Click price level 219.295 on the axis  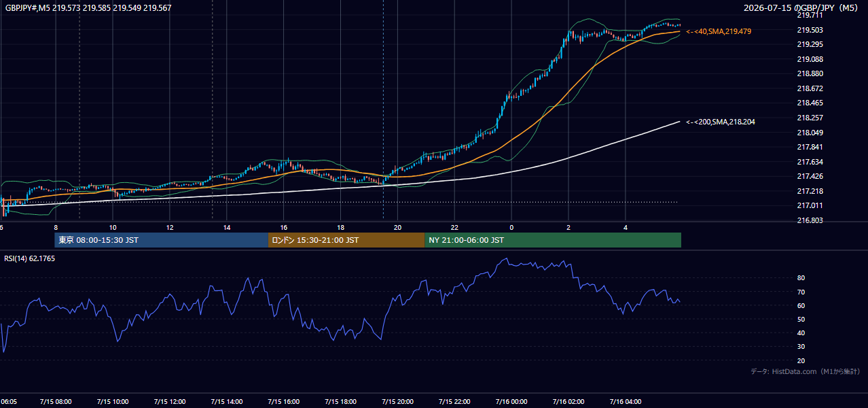tap(810, 44)
